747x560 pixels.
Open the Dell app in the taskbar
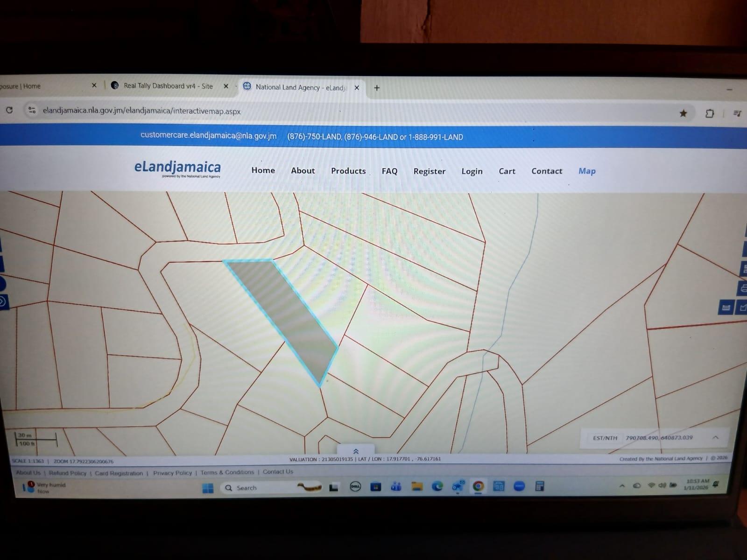[x=355, y=487]
